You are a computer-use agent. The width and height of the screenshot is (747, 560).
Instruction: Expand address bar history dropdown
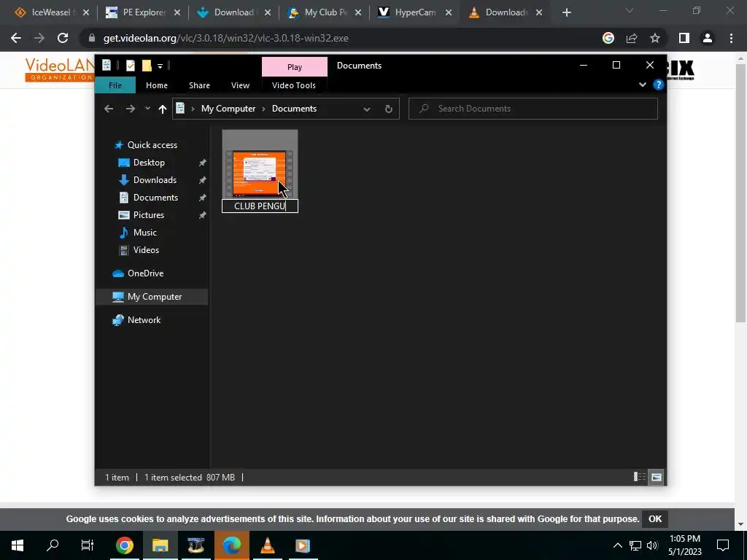pyautogui.click(x=367, y=109)
